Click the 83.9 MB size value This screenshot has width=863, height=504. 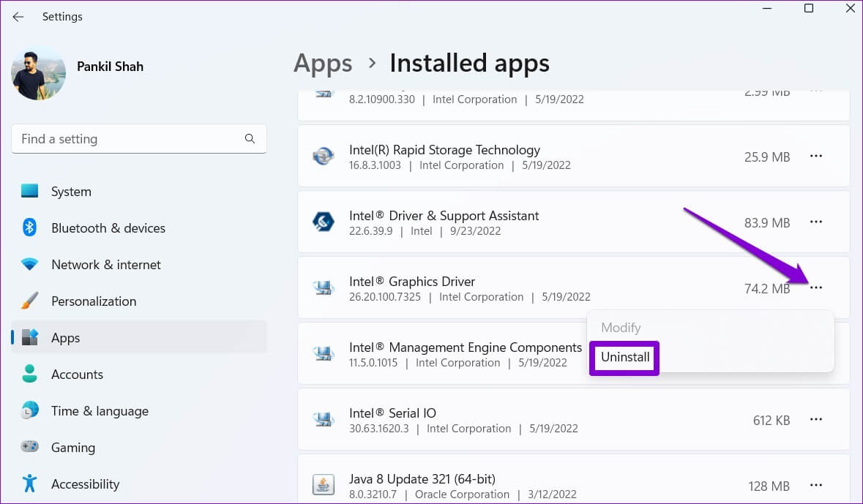[766, 223]
